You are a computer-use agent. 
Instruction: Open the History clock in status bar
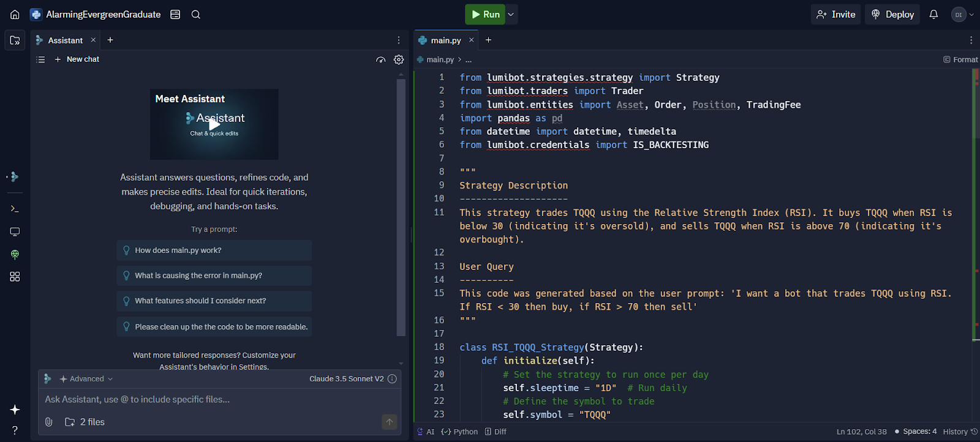pyautogui.click(x=960, y=432)
